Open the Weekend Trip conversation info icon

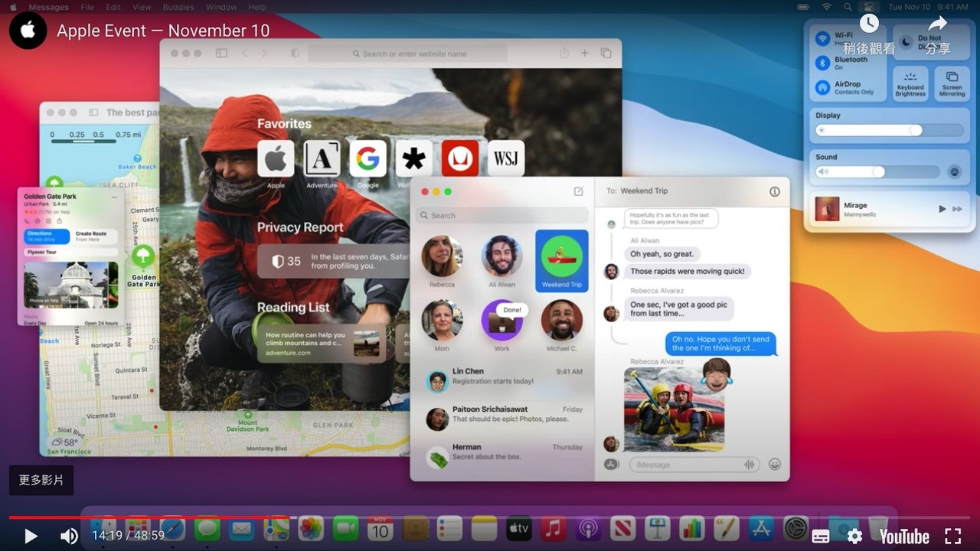pyautogui.click(x=774, y=191)
